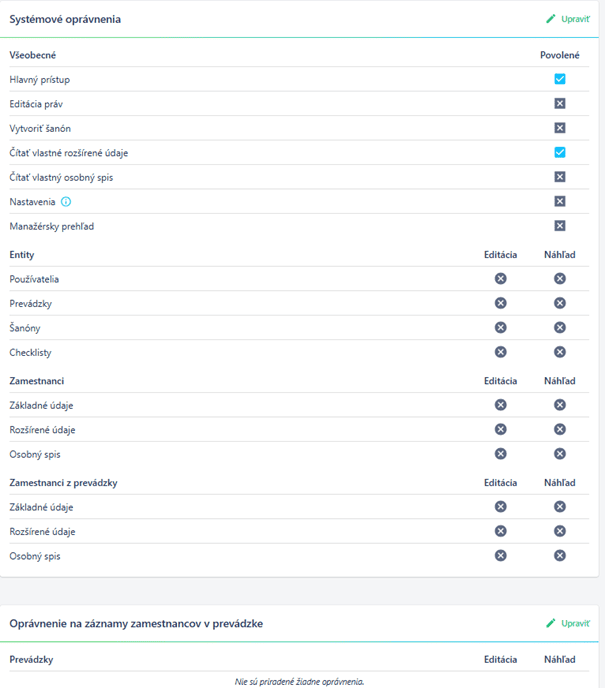This screenshot has width=605, height=688.
Task: Enable Čítať vlastný osobný spis checkbox
Action: coord(560,177)
